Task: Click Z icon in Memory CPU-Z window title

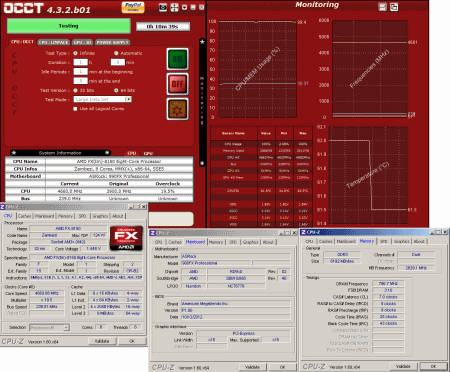Action: 303,232
